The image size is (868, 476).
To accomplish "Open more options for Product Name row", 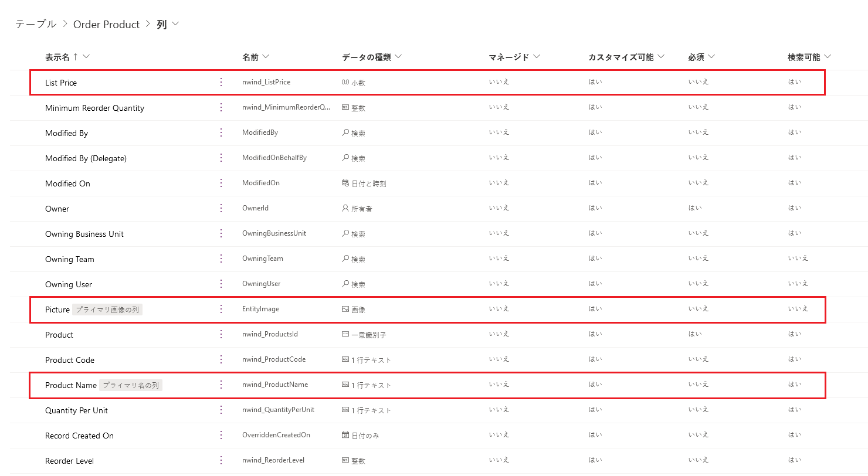I will click(221, 385).
